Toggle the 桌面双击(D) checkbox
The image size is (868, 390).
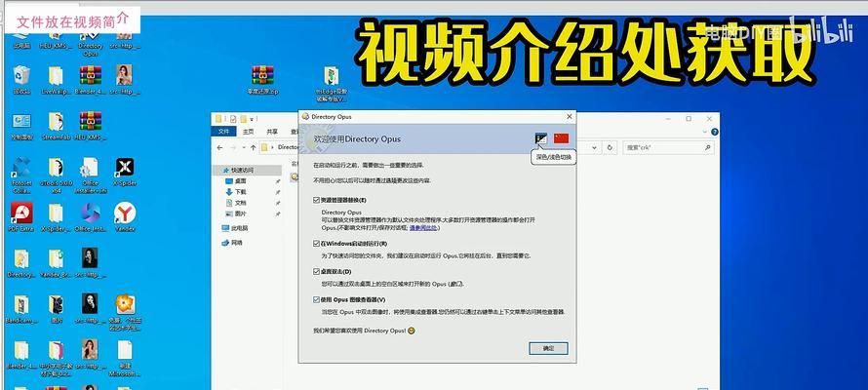coord(316,272)
